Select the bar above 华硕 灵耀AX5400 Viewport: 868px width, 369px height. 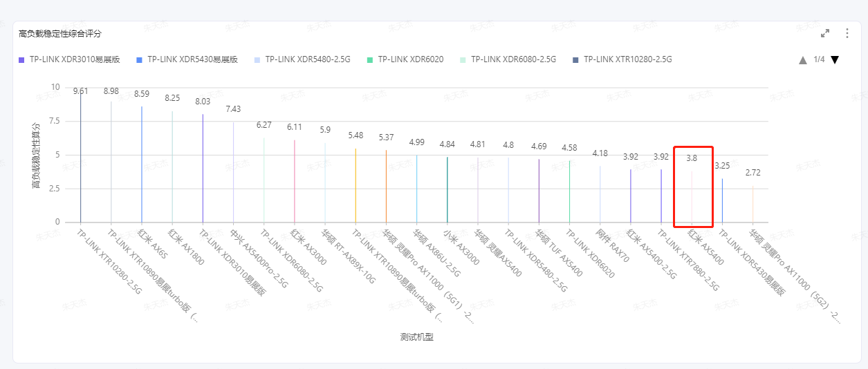tap(477, 190)
